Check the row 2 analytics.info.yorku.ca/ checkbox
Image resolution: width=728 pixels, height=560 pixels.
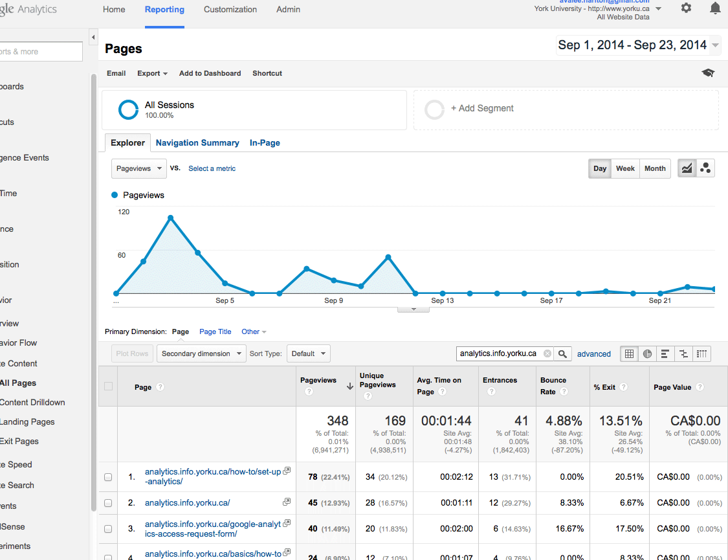pos(108,503)
